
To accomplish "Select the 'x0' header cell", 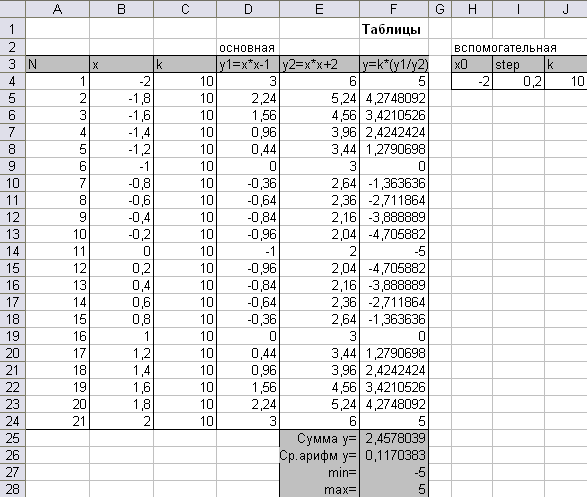I will 472,64.
